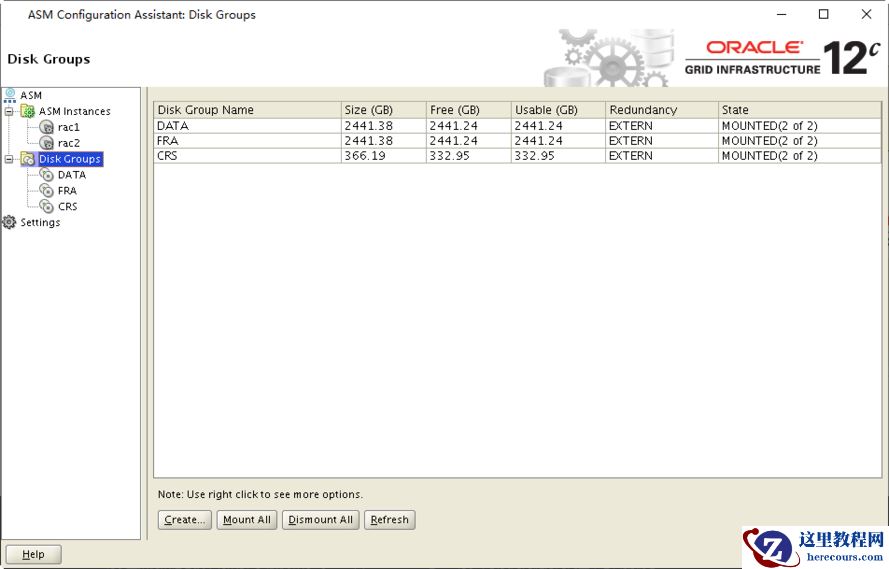Open Settings in the tree
Screen dimensions: 889x569
(x=40, y=222)
